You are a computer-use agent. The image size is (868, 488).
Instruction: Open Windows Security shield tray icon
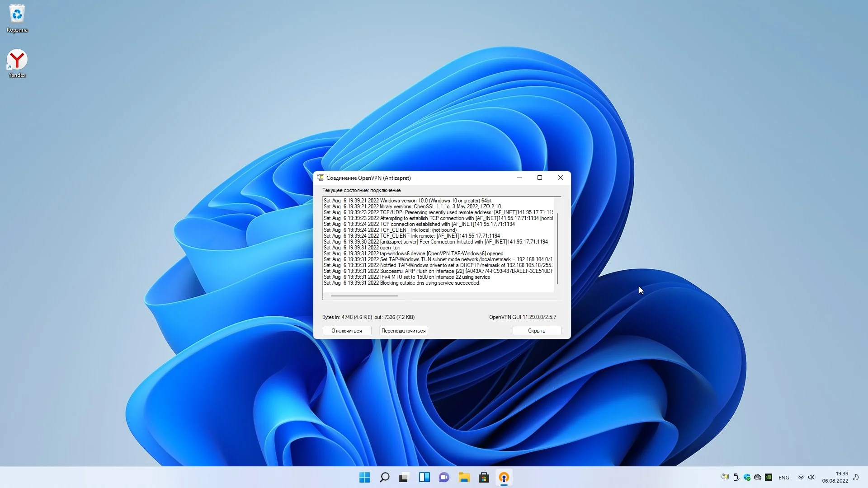[747, 477]
